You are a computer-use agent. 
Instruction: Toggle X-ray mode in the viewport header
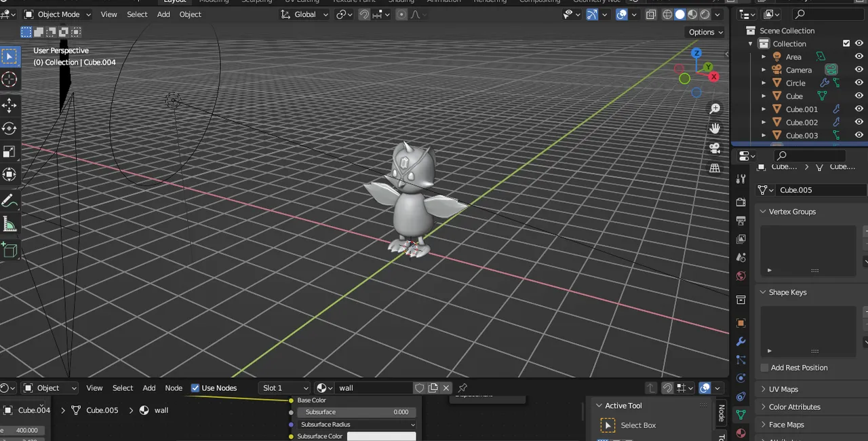(x=651, y=14)
